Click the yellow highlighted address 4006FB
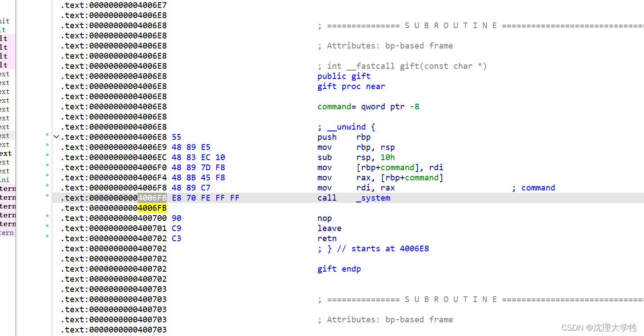Viewport: 644px width, 336px height. pos(152,208)
